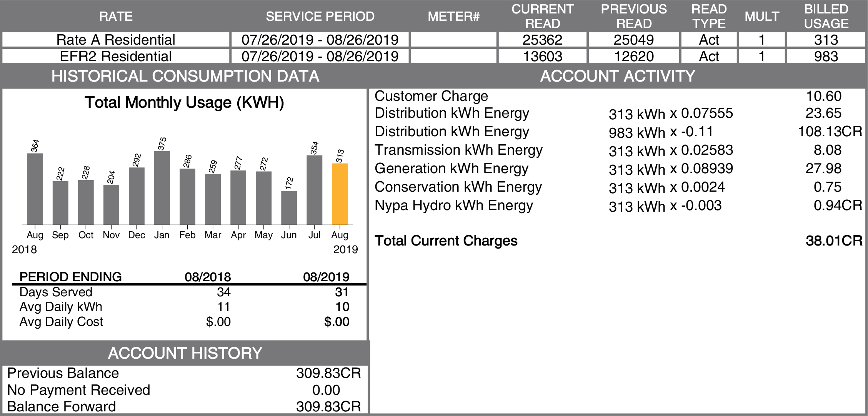
Task: Click the Billed Usage column header
Action: [x=826, y=16]
